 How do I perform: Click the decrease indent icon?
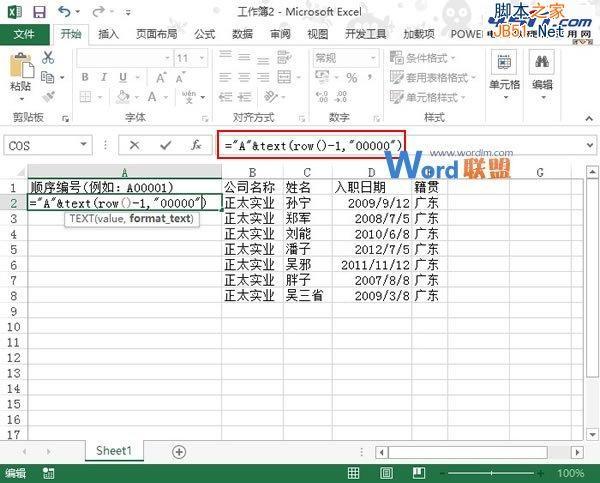(x=225, y=97)
